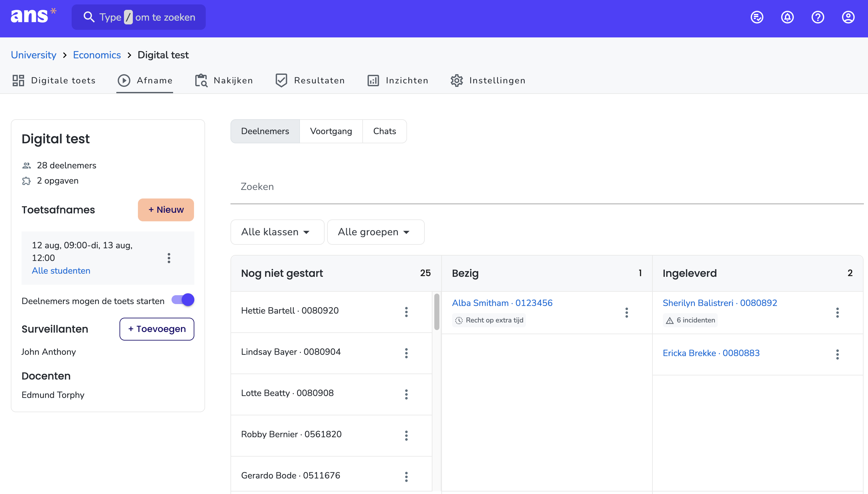Image resolution: width=868 pixels, height=494 pixels.
Task: Click surveillant name John Anthony
Action: pyautogui.click(x=49, y=352)
